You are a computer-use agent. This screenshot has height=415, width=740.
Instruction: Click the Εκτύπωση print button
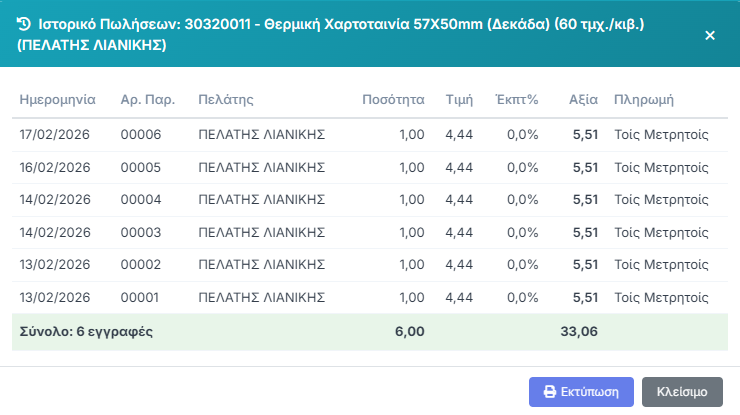(x=580, y=392)
